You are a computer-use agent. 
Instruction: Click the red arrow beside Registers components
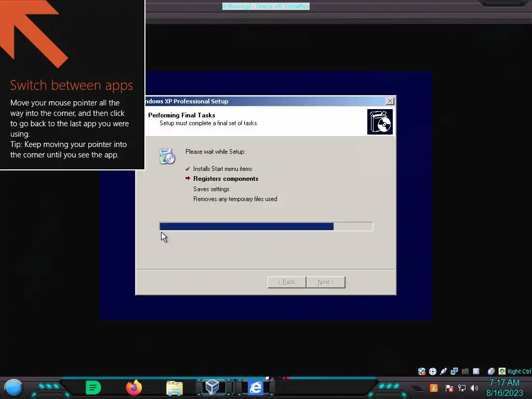pyautogui.click(x=188, y=178)
